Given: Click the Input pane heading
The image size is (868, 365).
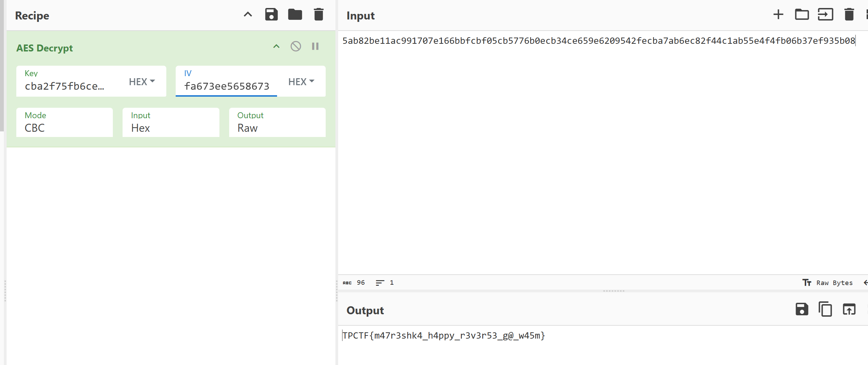Looking at the screenshot, I should coord(360,16).
